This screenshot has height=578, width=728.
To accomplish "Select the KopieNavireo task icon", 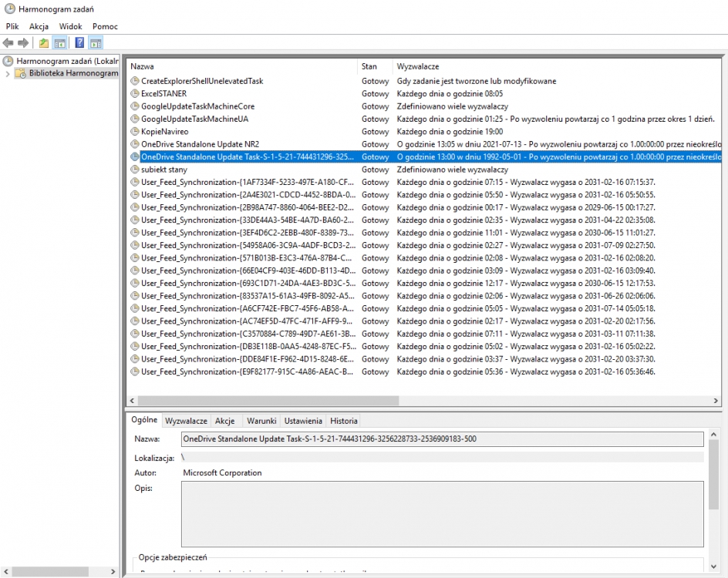I will tap(135, 132).
